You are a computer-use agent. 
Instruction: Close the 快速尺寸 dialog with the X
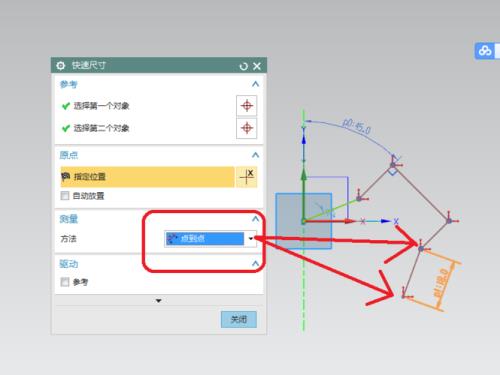tap(257, 66)
